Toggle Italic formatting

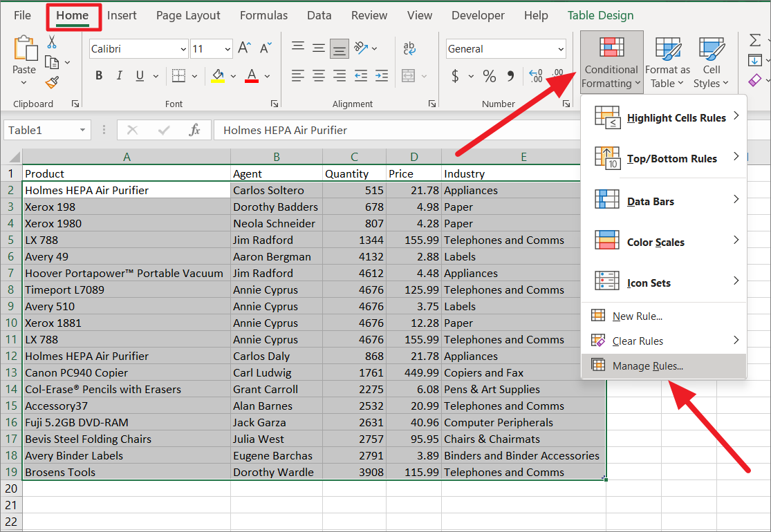tap(119, 75)
